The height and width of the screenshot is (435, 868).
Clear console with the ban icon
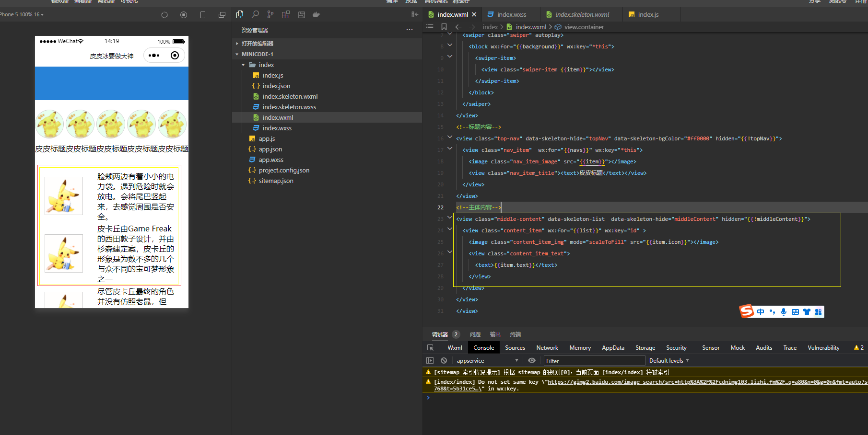tap(444, 361)
